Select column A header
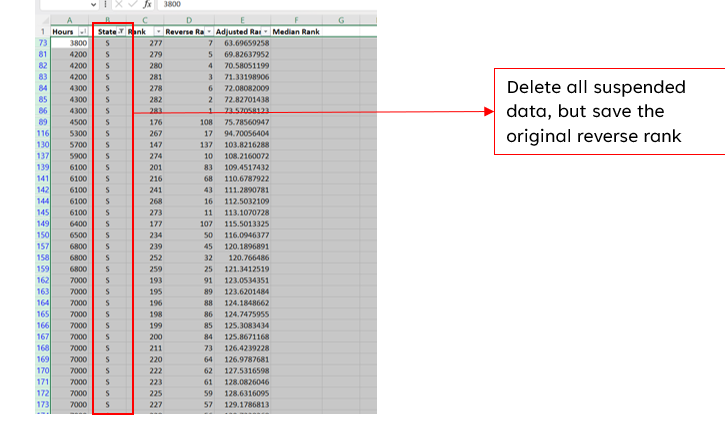The width and height of the screenshot is (725, 430). pyautogui.click(x=69, y=20)
